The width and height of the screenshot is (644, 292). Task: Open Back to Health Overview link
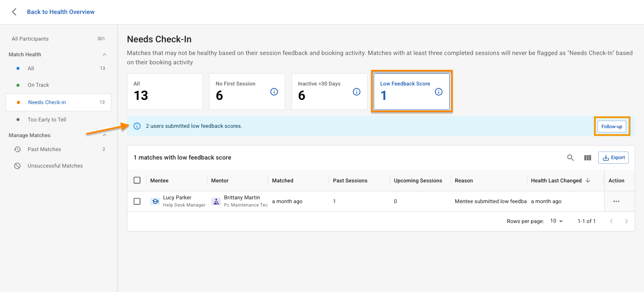(61, 12)
